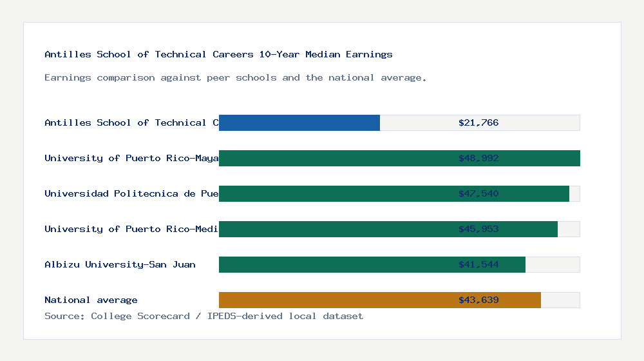
Task: Click the chart title 'Antilles School of Technical Careers 10-Year Median Earnings'
Action: point(218,54)
